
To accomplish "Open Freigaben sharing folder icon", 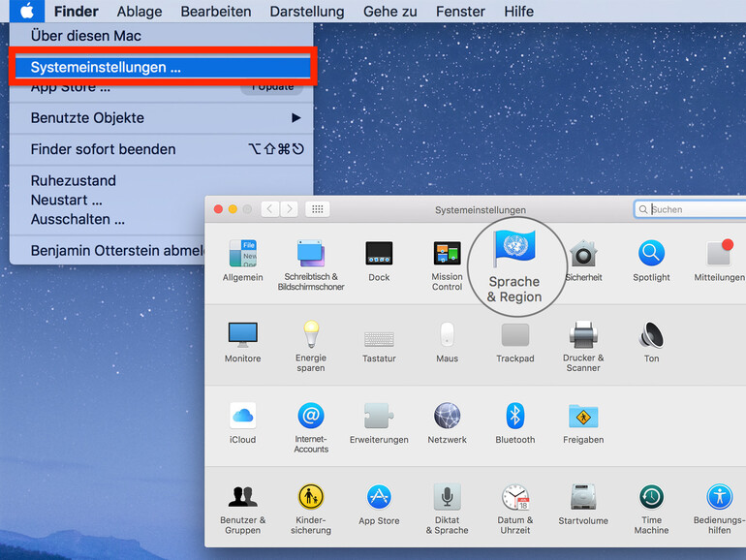I will click(583, 417).
